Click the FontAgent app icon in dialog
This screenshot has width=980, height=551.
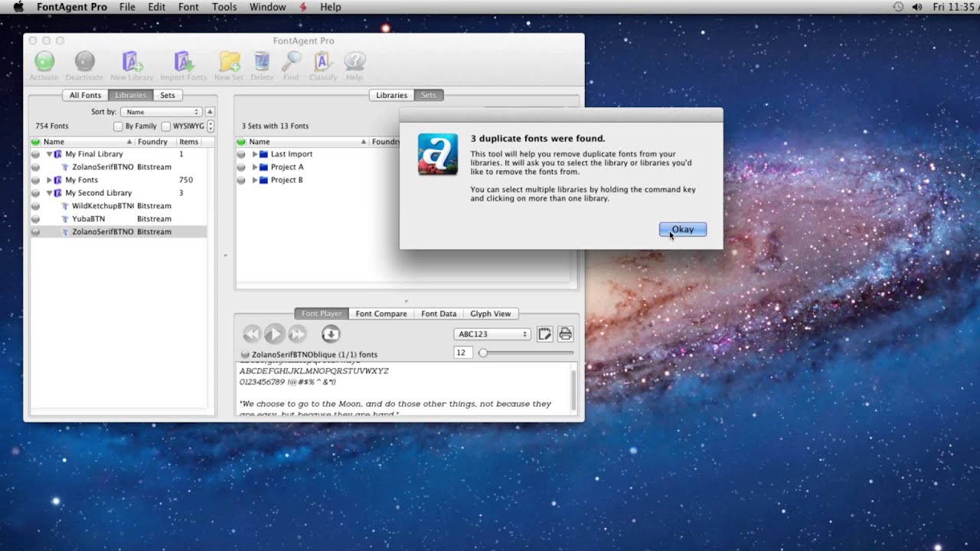point(438,154)
